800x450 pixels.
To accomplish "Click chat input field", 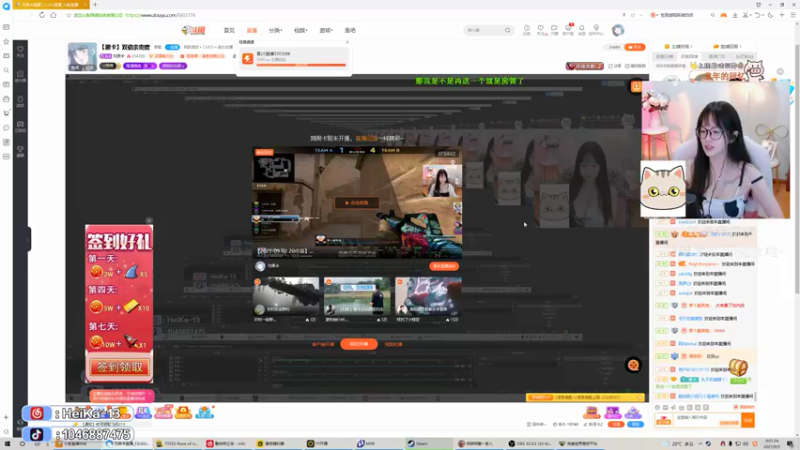I will tap(707, 420).
